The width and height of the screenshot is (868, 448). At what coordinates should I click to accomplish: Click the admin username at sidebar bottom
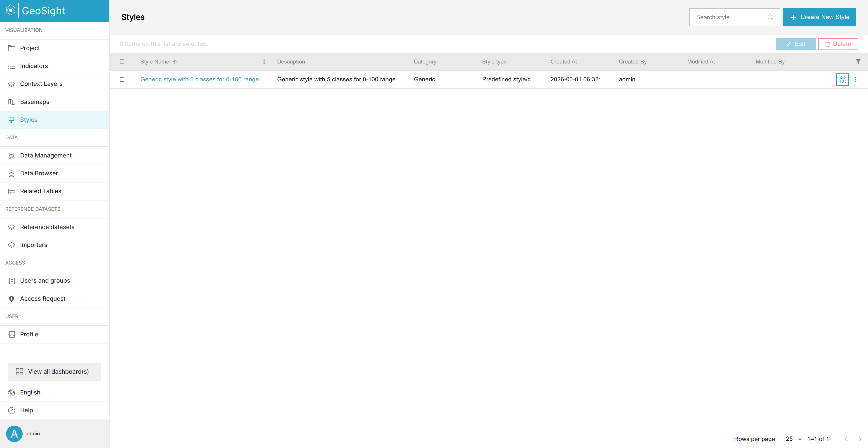click(x=33, y=434)
